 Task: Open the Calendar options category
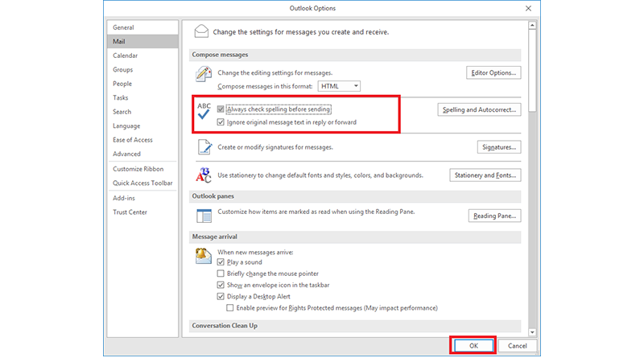(x=142, y=56)
